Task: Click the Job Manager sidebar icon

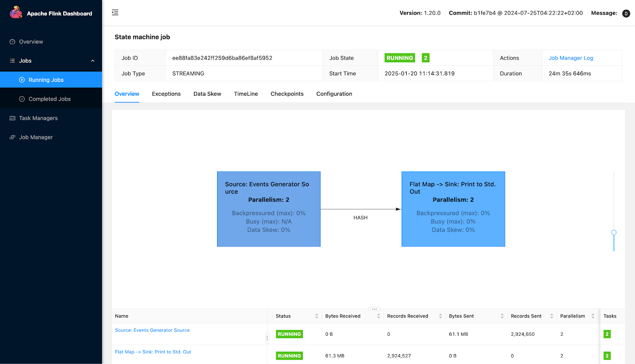Action: click(12, 137)
